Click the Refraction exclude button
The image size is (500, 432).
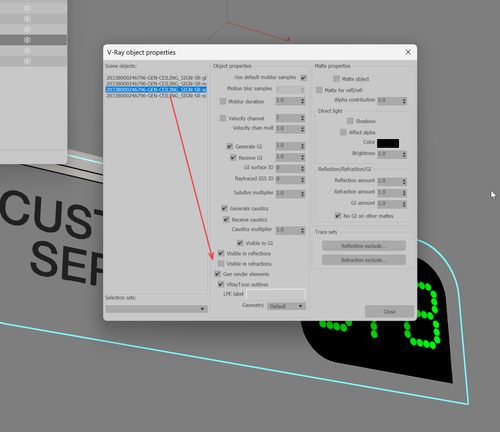364,260
